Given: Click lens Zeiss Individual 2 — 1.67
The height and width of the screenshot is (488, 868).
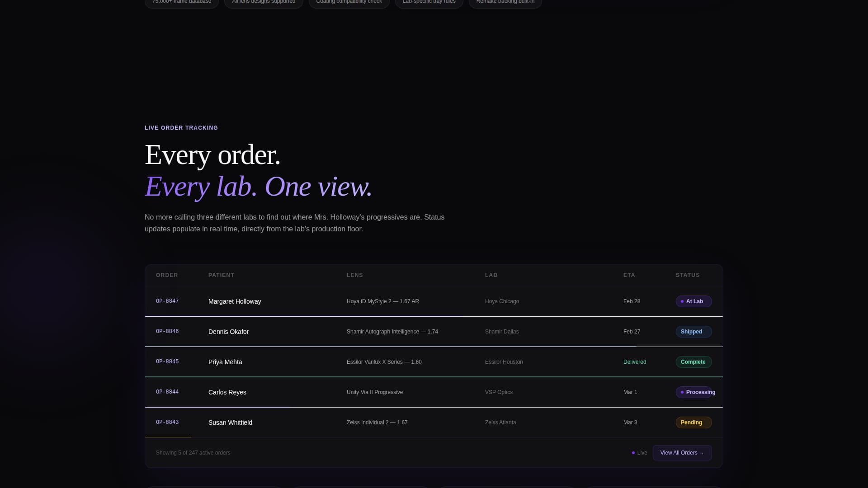Looking at the screenshot, I should pyautogui.click(x=377, y=422).
